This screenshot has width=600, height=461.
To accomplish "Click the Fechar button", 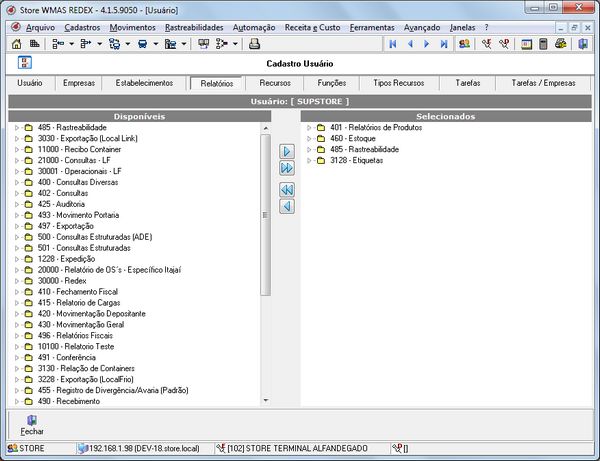I will click(32, 425).
